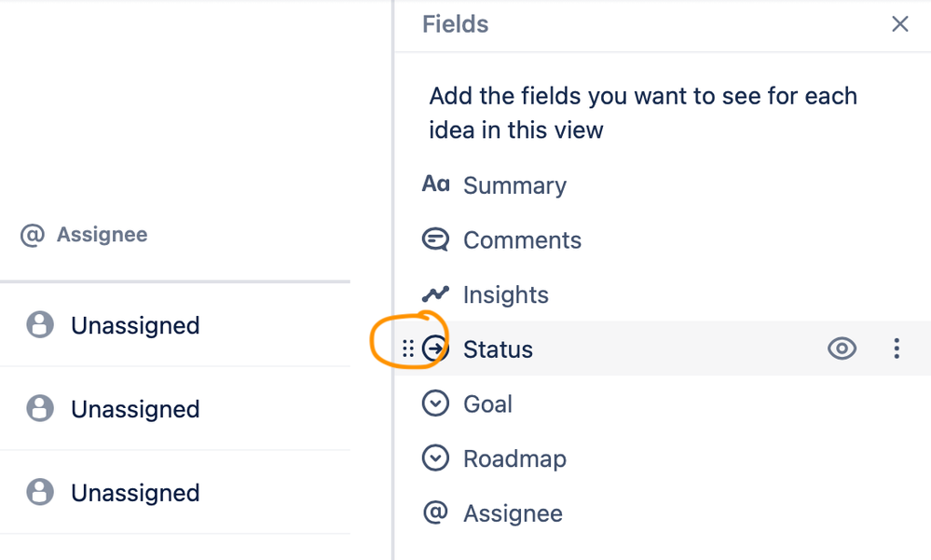The height and width of the screenshot is (560, 931).
Task: Click the Goal dropdown circle icon
Action: click(435, 403)
